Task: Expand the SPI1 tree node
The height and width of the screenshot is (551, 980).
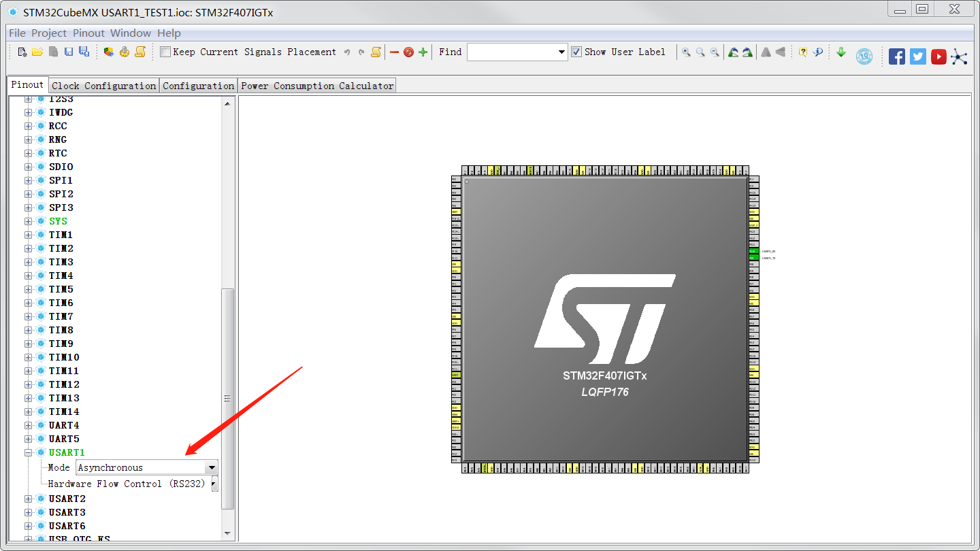Action: click(x=29, y=180)
